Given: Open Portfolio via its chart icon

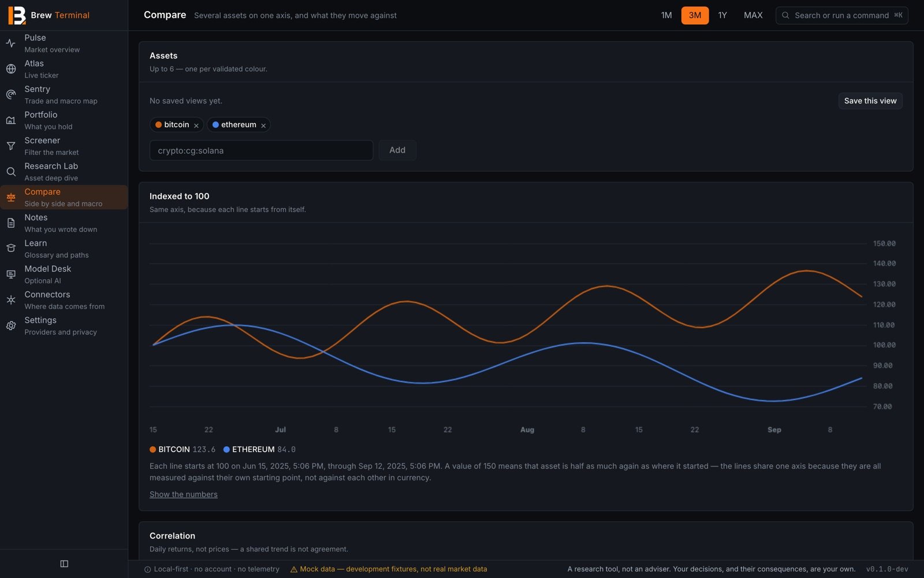Looking at the screenshot, I should click(x=11, y=120).
